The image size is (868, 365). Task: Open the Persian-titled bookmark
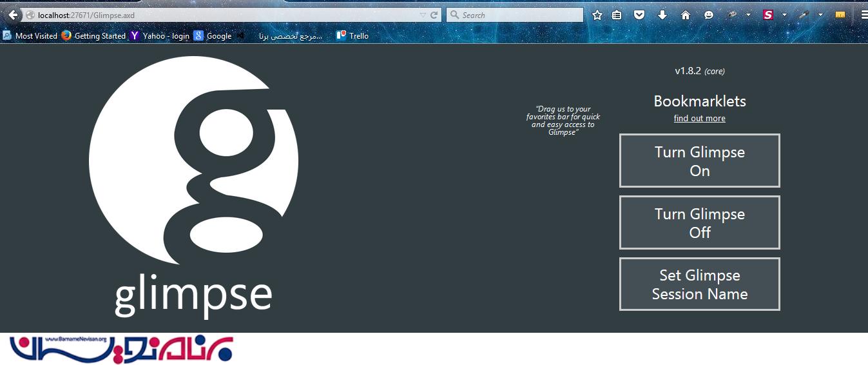290,36
